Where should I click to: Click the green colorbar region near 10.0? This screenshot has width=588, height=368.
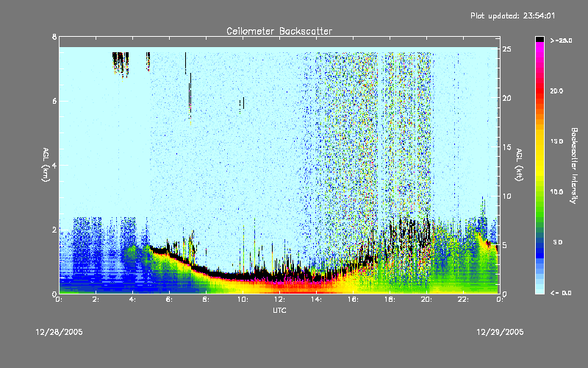[539, 192]
